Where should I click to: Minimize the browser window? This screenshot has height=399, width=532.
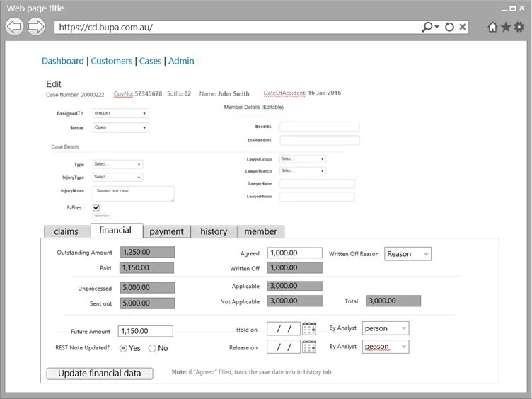pyautogui.click(x=504, y=9)
